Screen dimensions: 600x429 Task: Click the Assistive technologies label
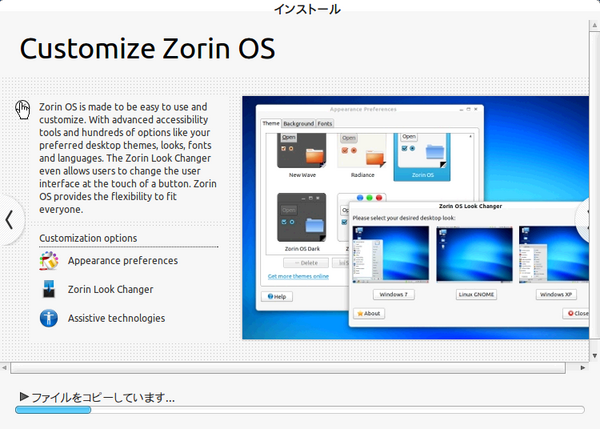(116, 318)
